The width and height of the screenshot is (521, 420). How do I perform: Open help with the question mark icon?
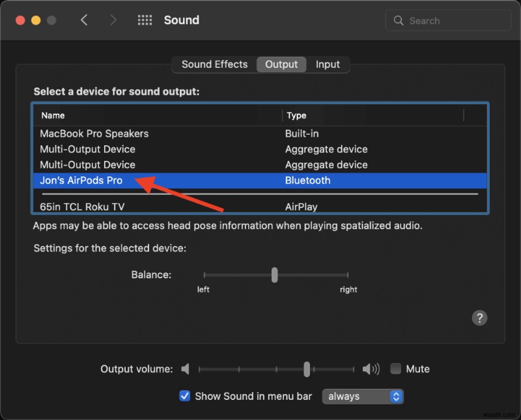pos(480,318)
